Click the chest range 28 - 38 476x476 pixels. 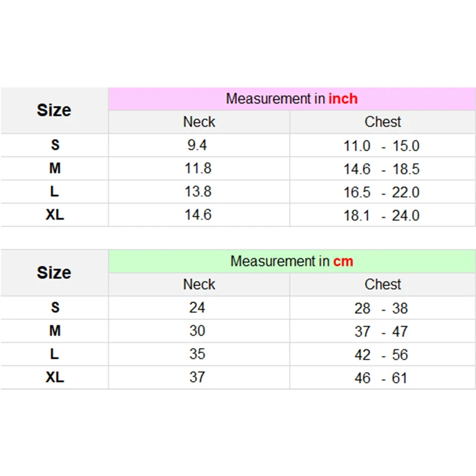click(x=381, y=308)
